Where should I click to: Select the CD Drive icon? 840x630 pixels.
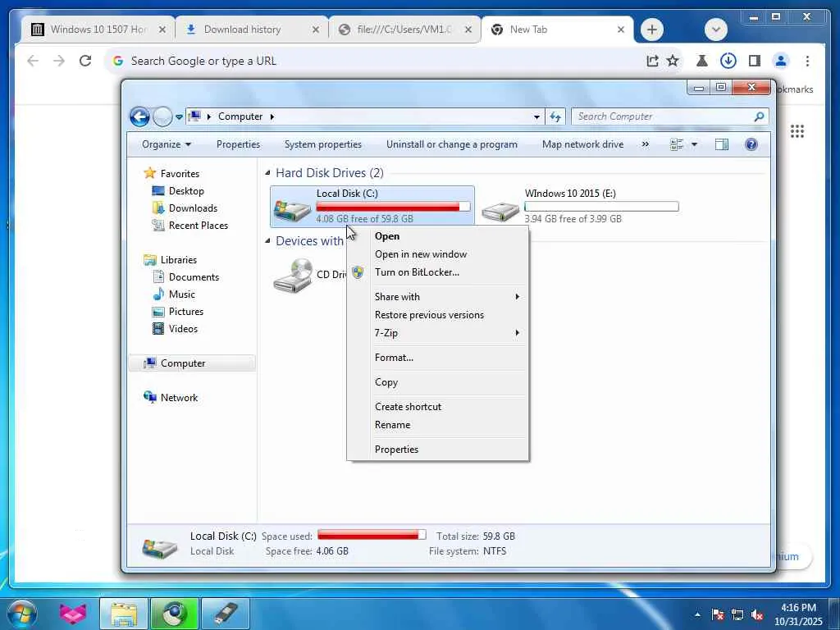point(293,276)
